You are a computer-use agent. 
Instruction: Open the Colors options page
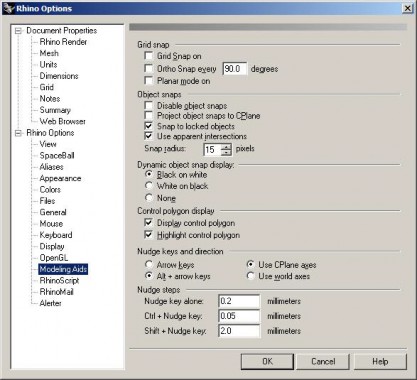pos(50,190)
